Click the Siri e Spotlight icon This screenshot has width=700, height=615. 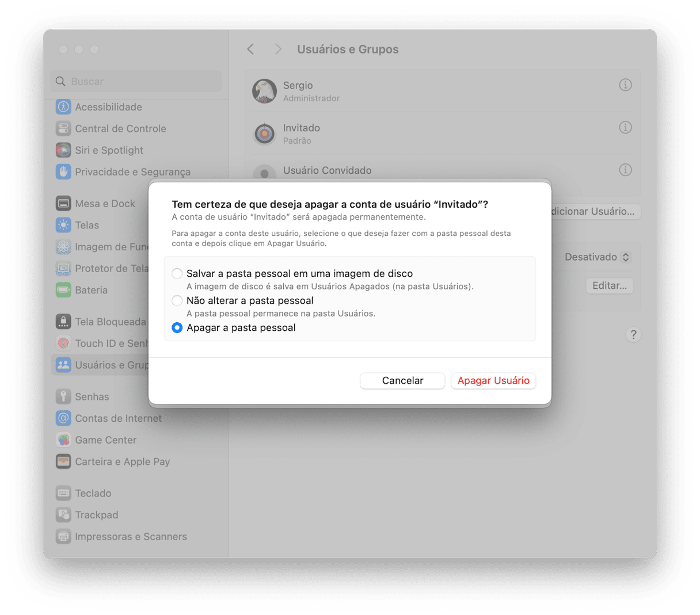(x=63, y=150)
